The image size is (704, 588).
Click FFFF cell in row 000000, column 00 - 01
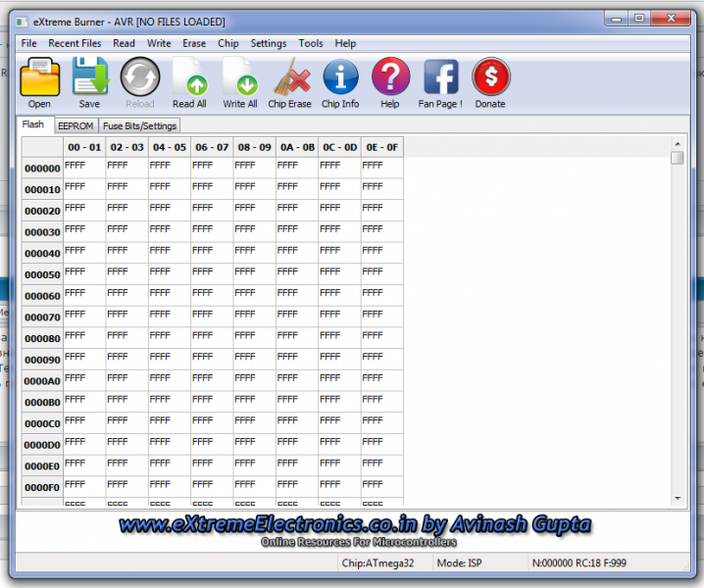pos(84,168)
